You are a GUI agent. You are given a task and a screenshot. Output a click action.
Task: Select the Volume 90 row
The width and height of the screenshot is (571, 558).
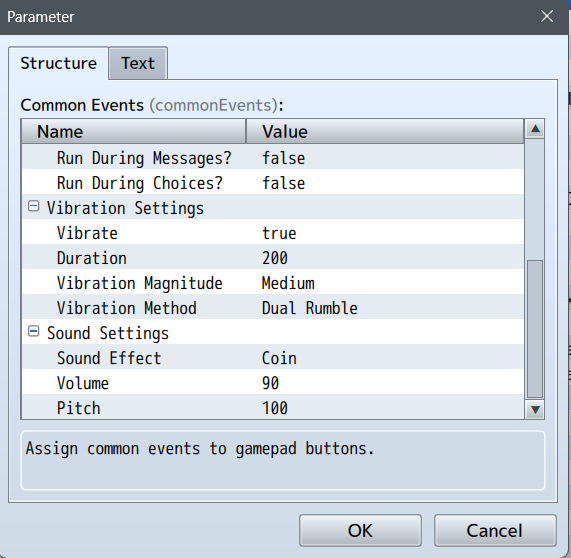[x=273, y=383]
